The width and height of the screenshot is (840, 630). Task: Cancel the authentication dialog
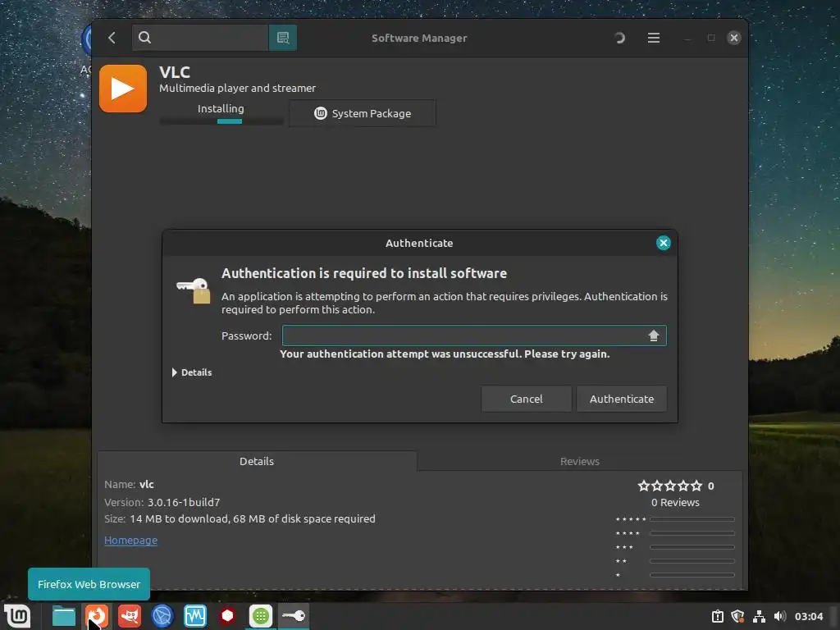click(526, 399)
